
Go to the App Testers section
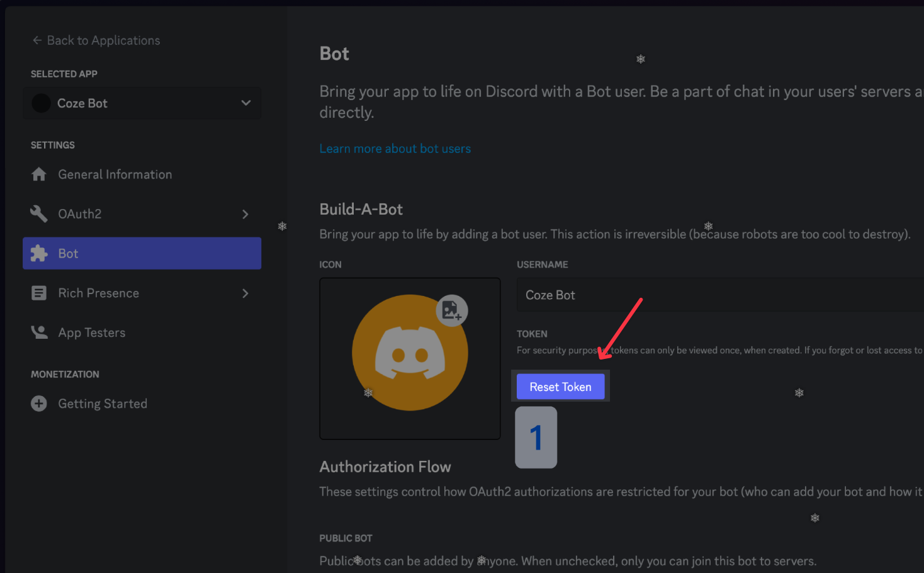[x=92, y=332]
